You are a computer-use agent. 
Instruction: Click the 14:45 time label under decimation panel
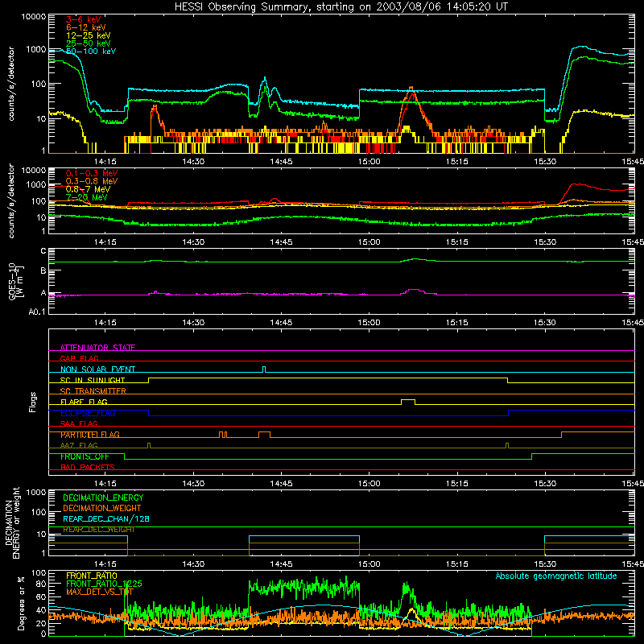coord(281,564)
